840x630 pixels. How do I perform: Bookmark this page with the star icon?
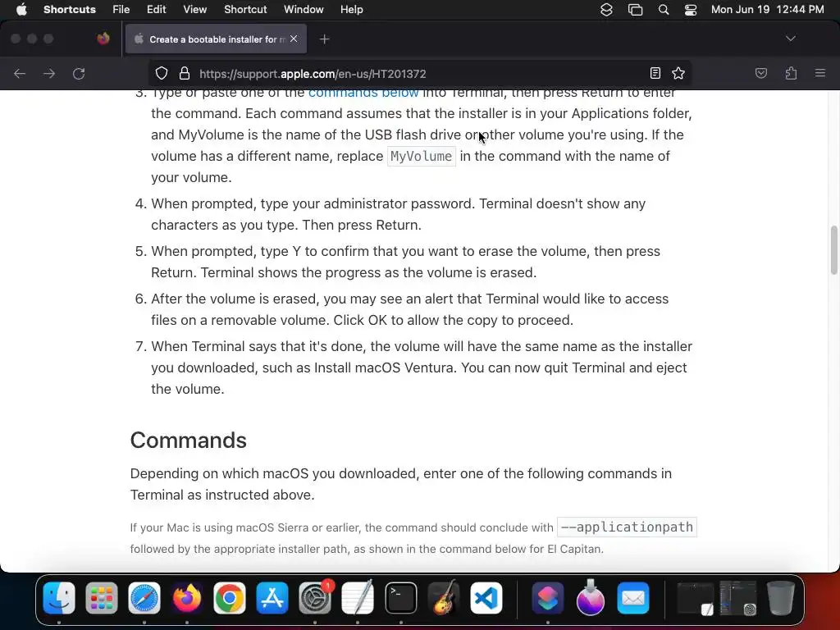pyautogui.click(x=678, y=73)
